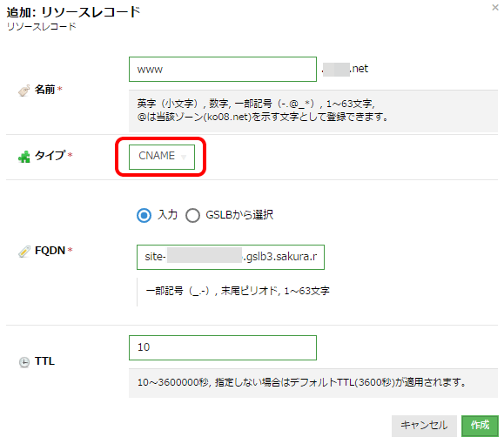The height and width of the screenshot is (444, 504).
Task: Click the name tag icon beside 名前
Action: (24, 91)
